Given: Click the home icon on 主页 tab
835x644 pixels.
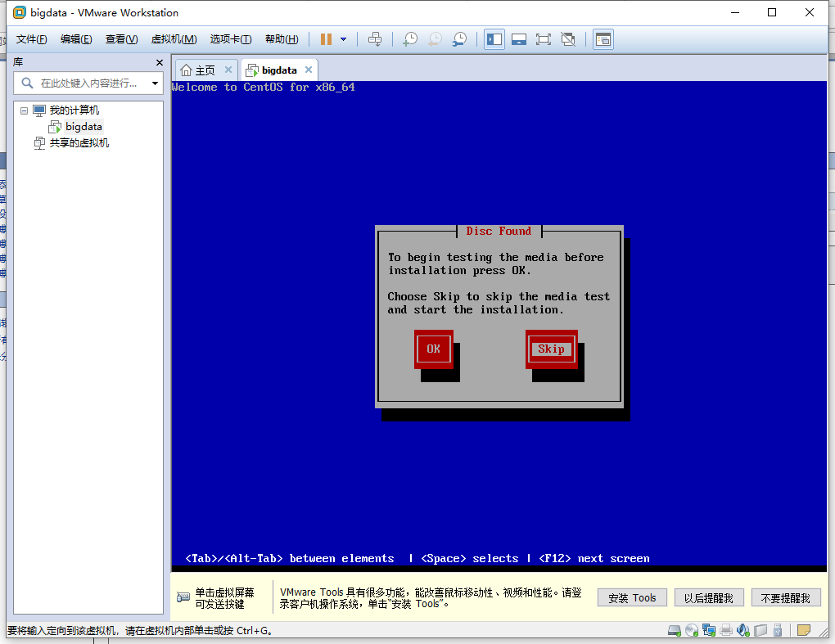Looking at the screenshot, I should [186, 70].
